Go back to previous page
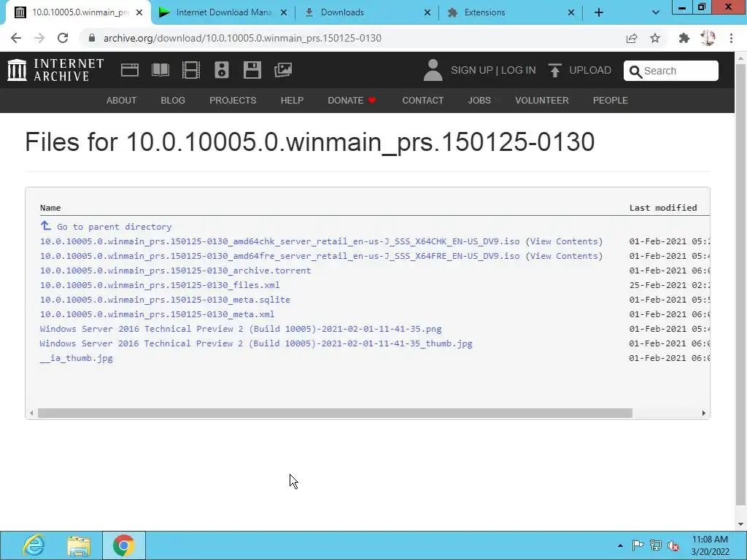 tap(16, 38)
